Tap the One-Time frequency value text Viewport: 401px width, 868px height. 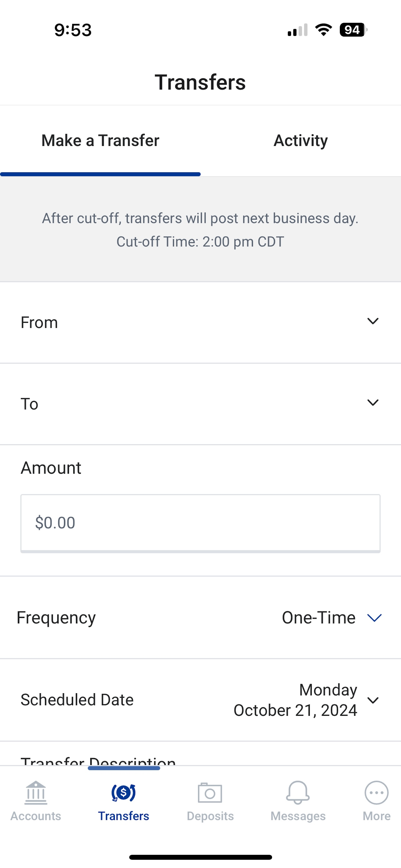coord(319,618)
